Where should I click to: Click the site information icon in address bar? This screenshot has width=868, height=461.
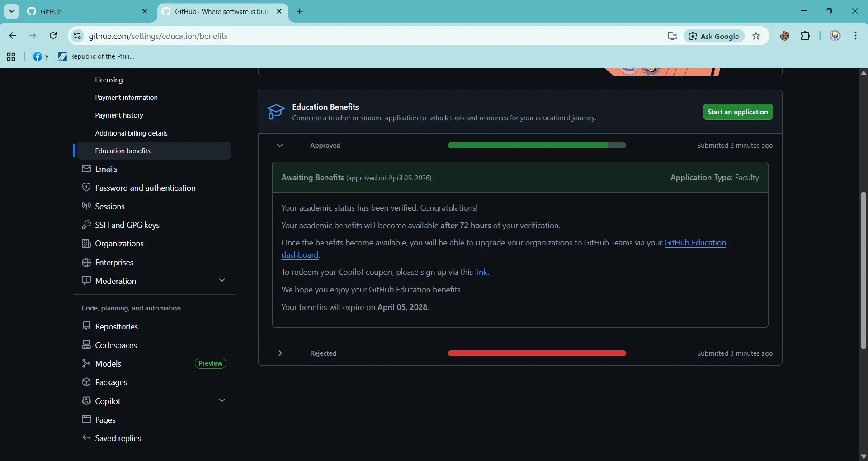pos(77,36)
